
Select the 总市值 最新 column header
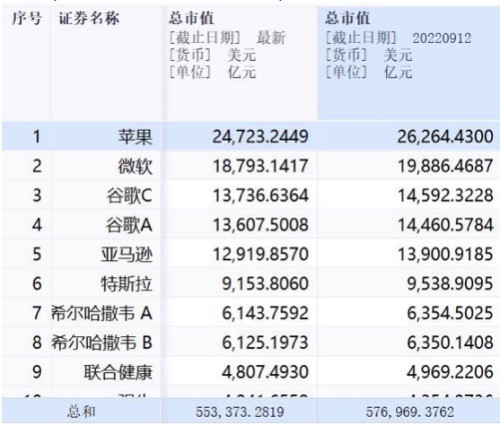[239, 63]
